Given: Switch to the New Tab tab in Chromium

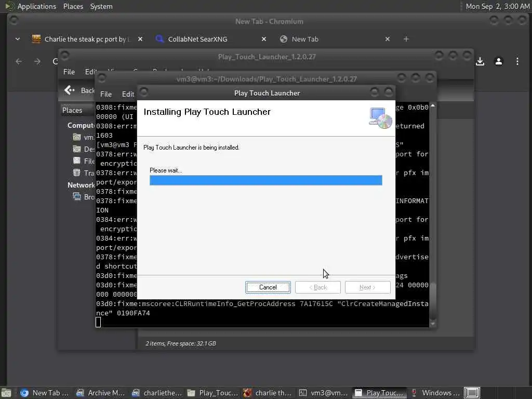Looking at the screenshot, I should (304, 39).
